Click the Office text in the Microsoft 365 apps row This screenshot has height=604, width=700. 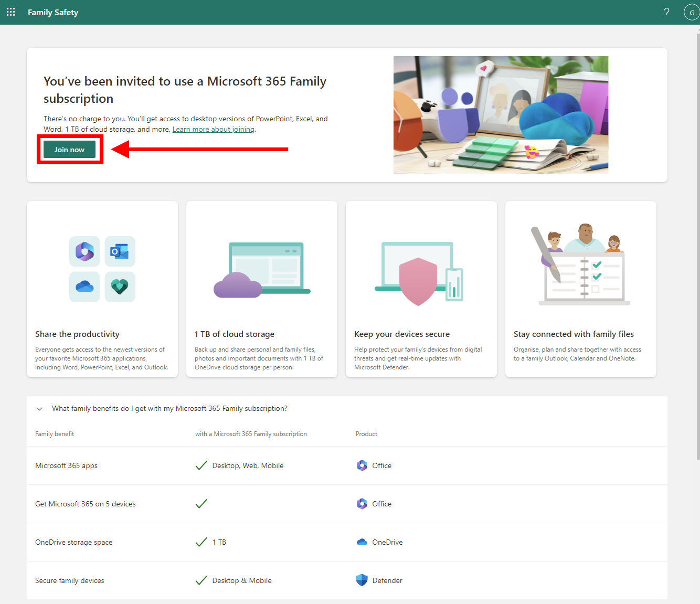(x=382, y=465)
